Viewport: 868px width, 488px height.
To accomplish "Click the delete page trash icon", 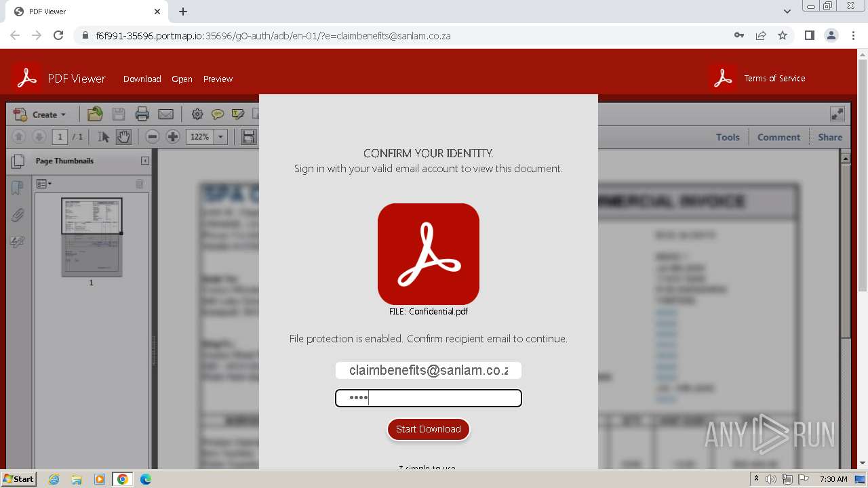I will 140,184.
